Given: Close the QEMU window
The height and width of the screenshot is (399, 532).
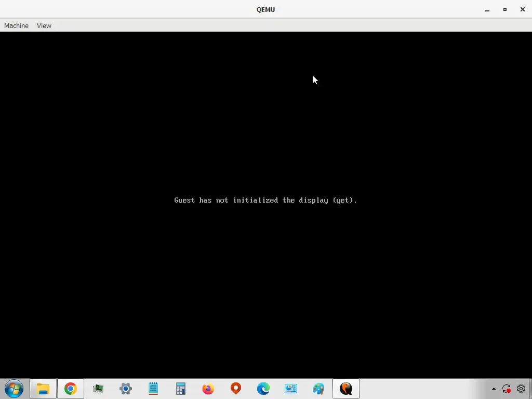Looking at the screenshot, I should click(x=523, y=9).
